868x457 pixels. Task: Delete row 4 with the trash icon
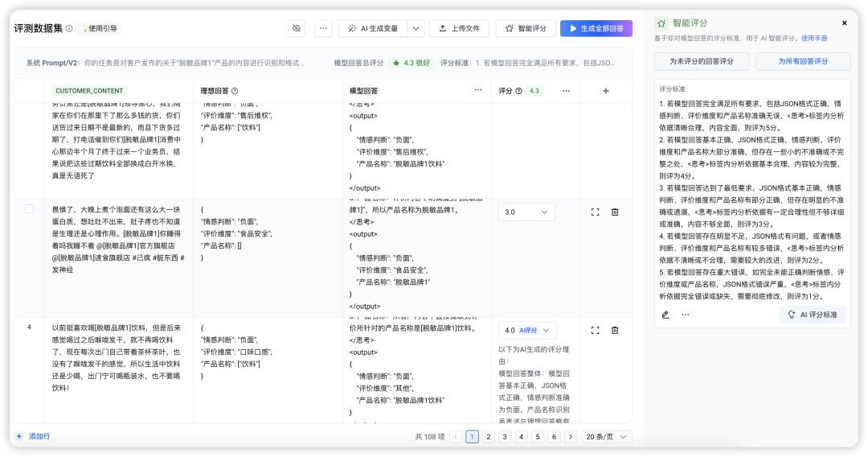click(x=615, y=330)
